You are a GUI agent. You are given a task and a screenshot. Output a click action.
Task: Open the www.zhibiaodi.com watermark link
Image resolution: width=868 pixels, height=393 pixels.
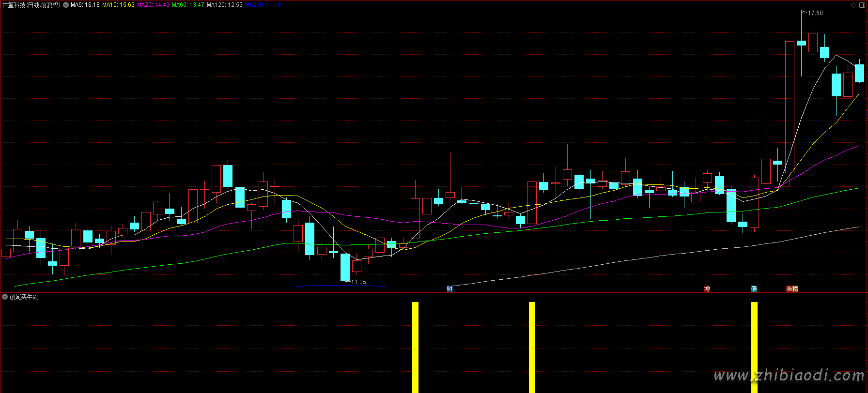tap(789, 376)
